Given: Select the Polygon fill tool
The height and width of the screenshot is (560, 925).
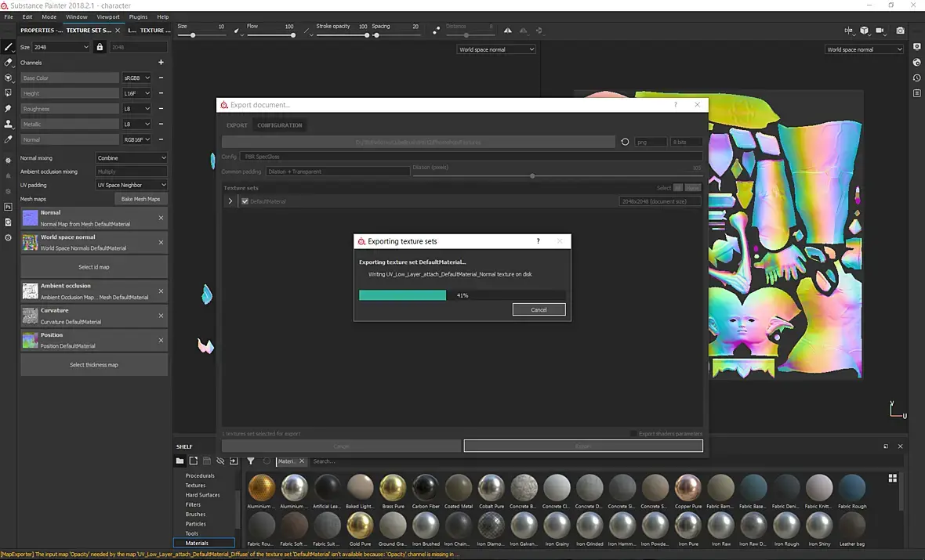Looking at the screenshot, I should [x=9, y=92].
